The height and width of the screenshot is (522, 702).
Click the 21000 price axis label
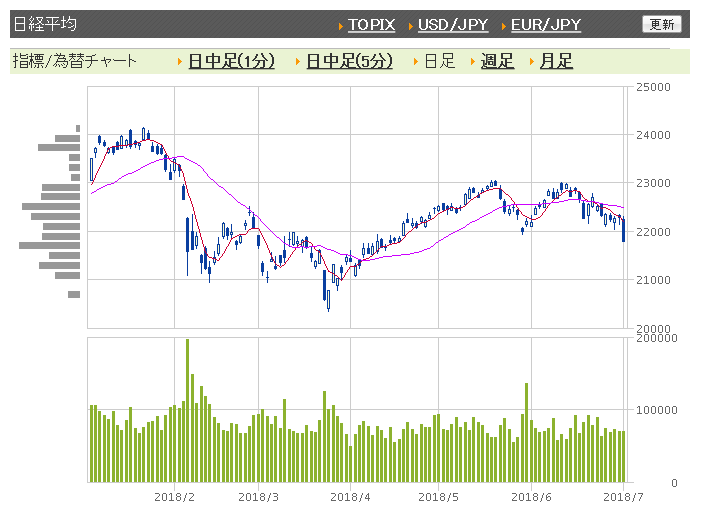(653, 280)
